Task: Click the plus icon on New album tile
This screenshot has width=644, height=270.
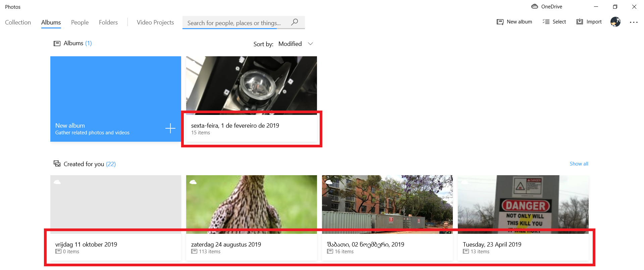Action: click(x=170, y=128)
